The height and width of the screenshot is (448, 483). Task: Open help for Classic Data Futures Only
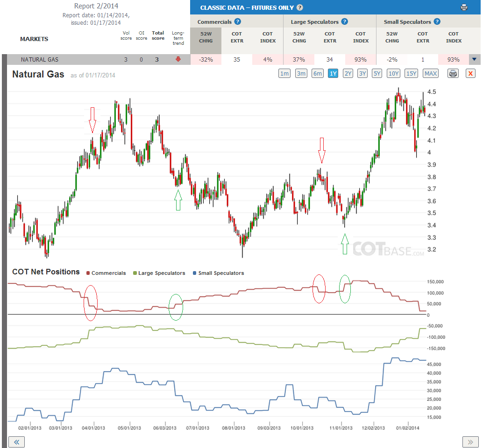pos(299,7)
